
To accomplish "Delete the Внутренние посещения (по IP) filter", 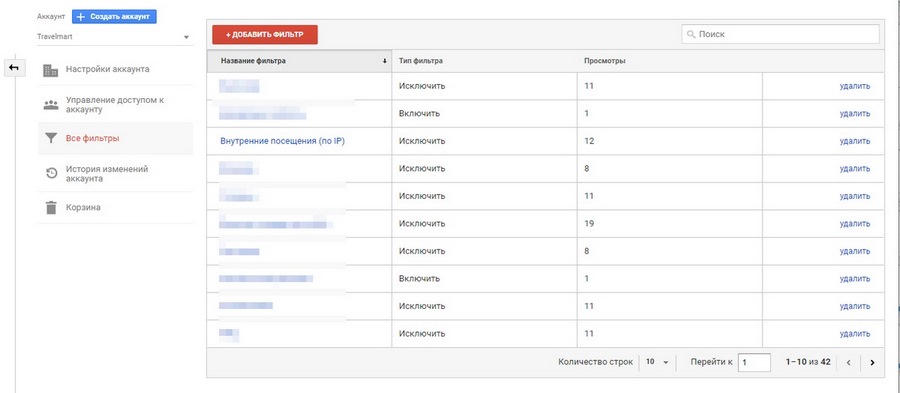I will click(855, 141).
